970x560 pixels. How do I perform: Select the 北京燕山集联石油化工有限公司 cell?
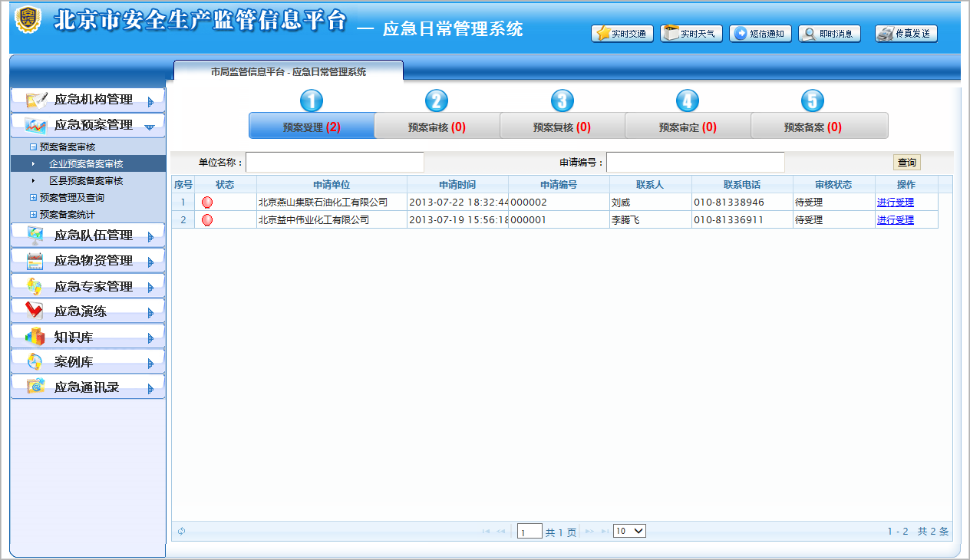pyautogui.click(x=332, y=203)
